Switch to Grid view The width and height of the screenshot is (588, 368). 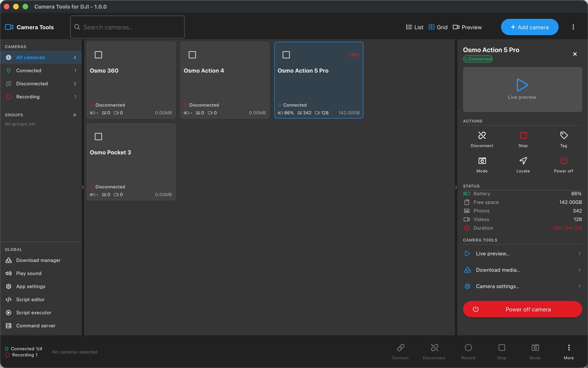point(438,27)
